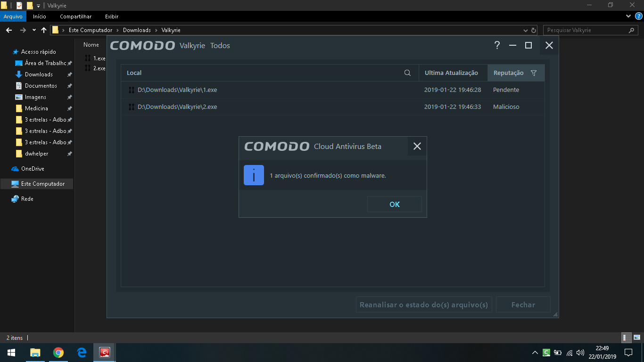Select Acesso rápido in the navigation pane
Screen dimensions: 644x362
tap(38, 52)
